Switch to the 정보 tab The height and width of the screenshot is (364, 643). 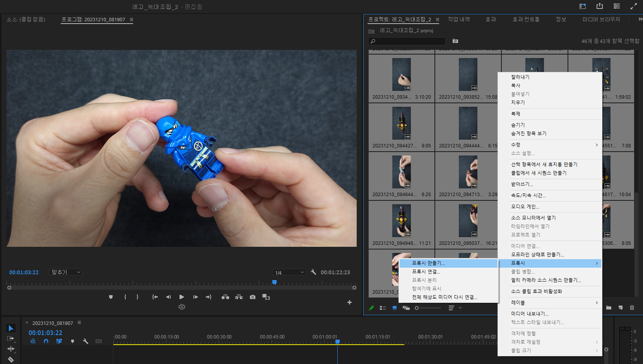tap(561, 19)
